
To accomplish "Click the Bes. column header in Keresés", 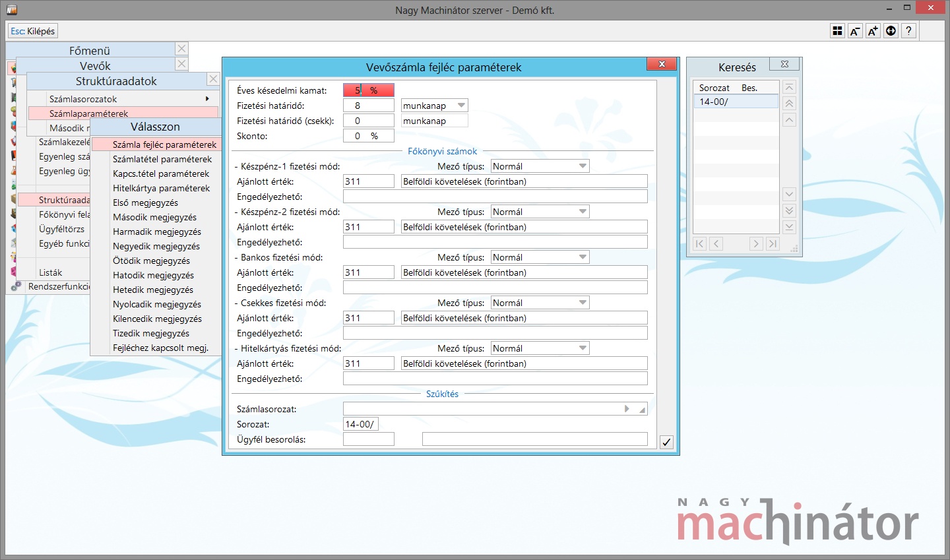I will (749, 88).
